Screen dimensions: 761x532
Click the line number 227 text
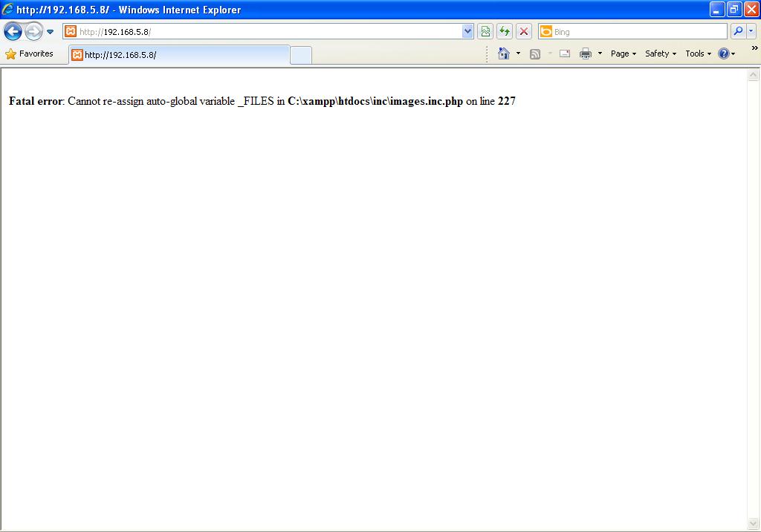point(507,101)
